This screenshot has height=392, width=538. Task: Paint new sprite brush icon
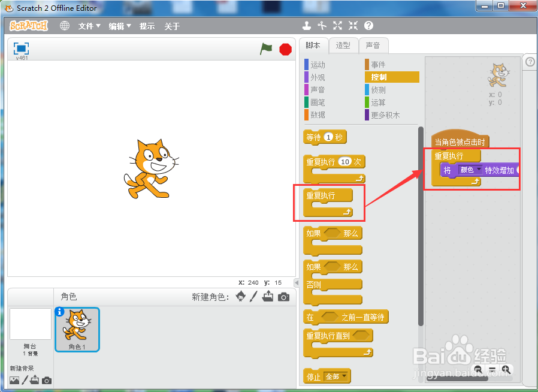pos(253,297)
